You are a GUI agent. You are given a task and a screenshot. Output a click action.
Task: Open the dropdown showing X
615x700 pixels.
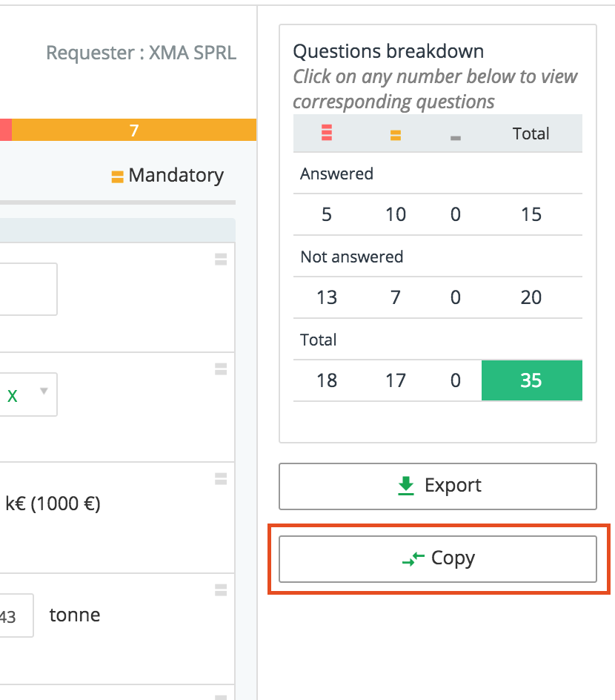tap(28, 394)
